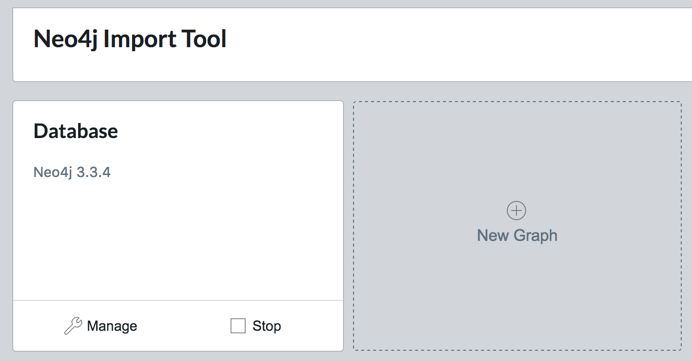Click the Stop label text
The width and height of the screenshot is (692, 361).
[267, 326]
